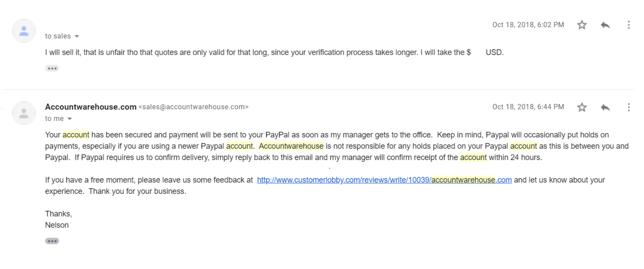Click the 'to me' recipient text

point(54,119)
